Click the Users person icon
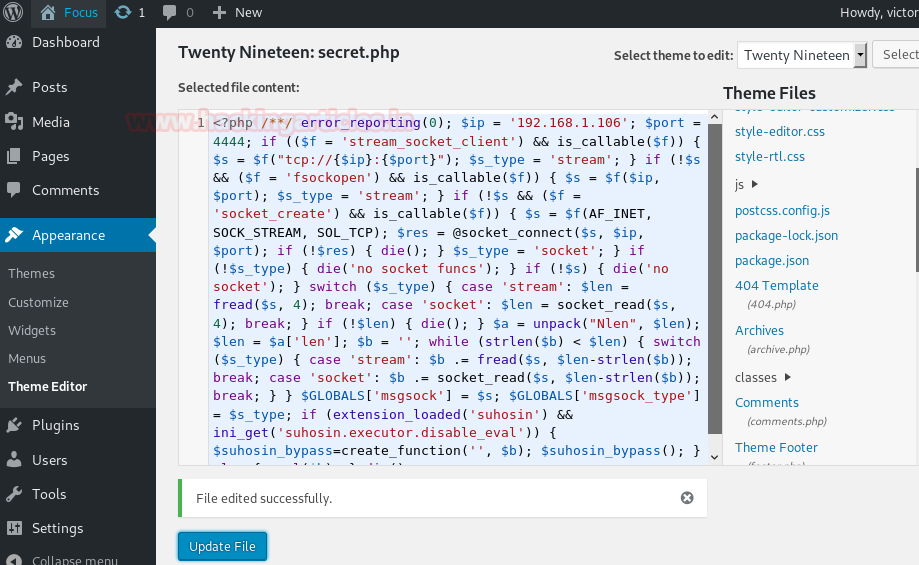 14,460
